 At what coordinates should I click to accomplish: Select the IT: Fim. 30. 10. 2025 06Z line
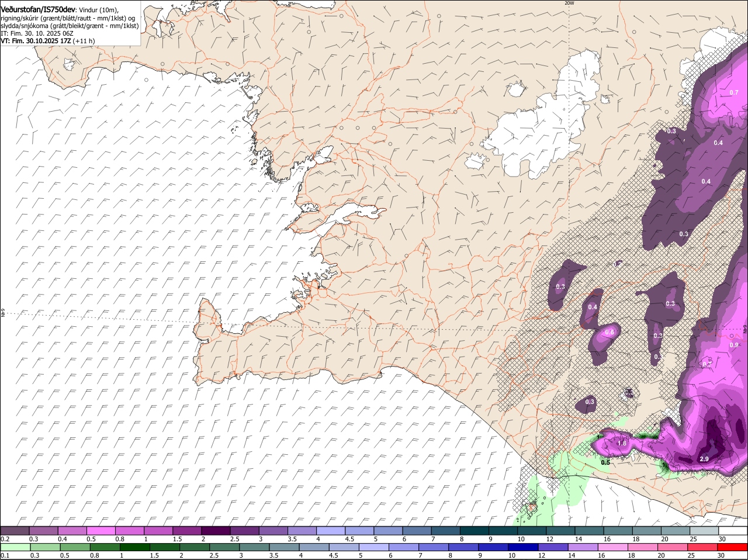[37, 33]
